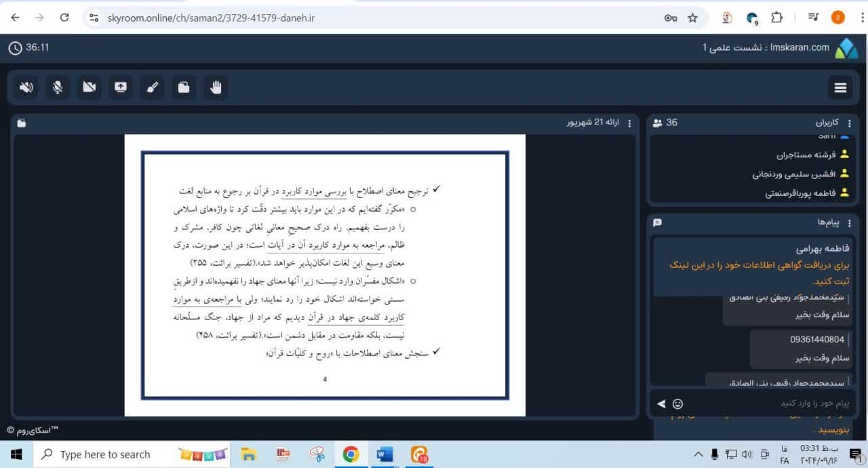Bookmark this page with the star
Image resolution: width=868 pixels, height=468 pixels.
pos(692,18)
